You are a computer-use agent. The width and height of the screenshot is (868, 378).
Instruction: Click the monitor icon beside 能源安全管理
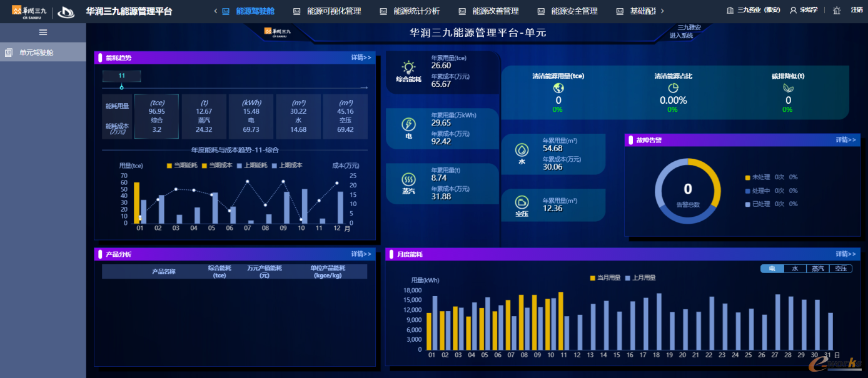pyautogui.click(x=541, y=11)
